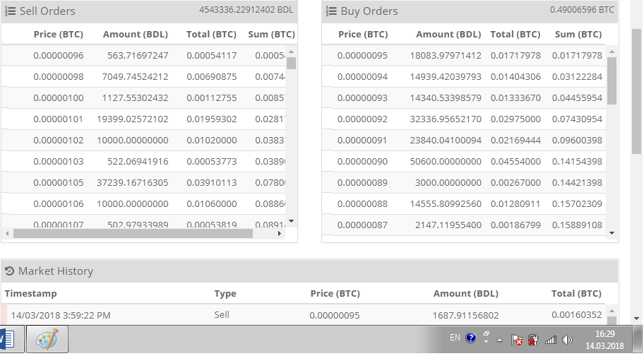Open Action Center flag icon
Image resolution: width=644 pixels, height=356 pixels.
[516, 340]
